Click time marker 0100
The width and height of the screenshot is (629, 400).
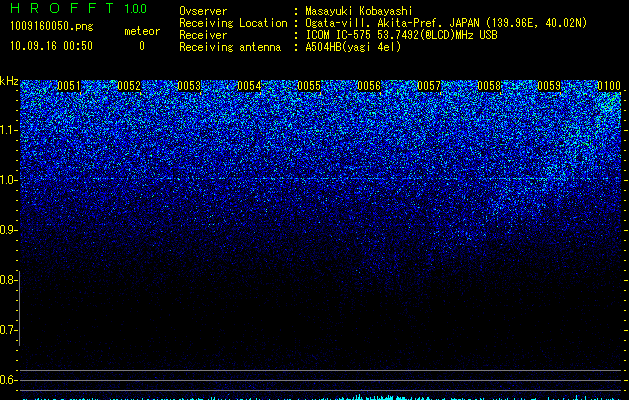[609, 86]
